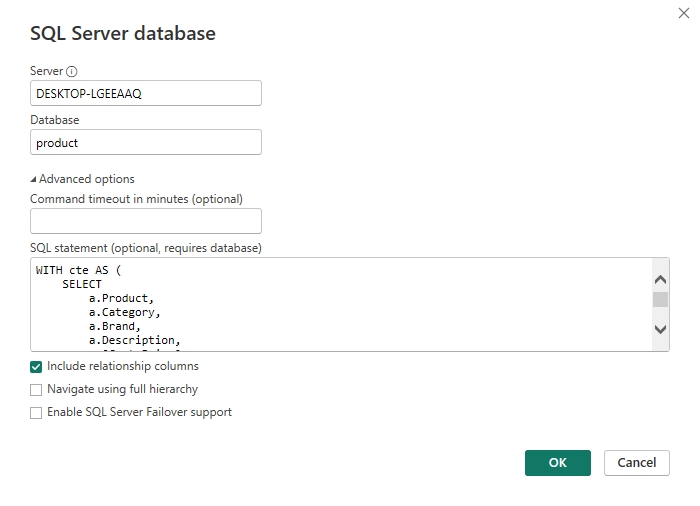This screenshot has height=506, width=700.
Task: Enable SQL Server Failover support checkbox
Action: tap(36, 413)
